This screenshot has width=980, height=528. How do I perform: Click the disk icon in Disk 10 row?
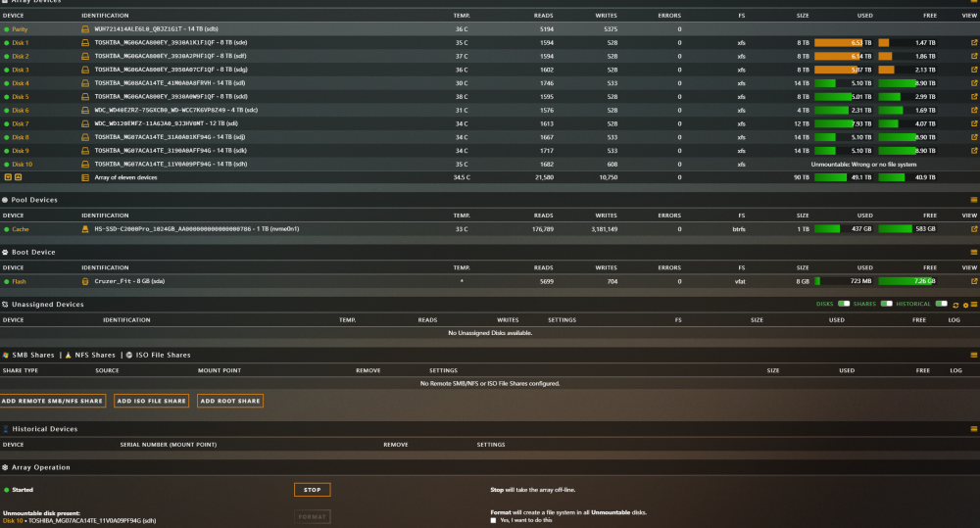pyautogui.click(x=85, y=165)
